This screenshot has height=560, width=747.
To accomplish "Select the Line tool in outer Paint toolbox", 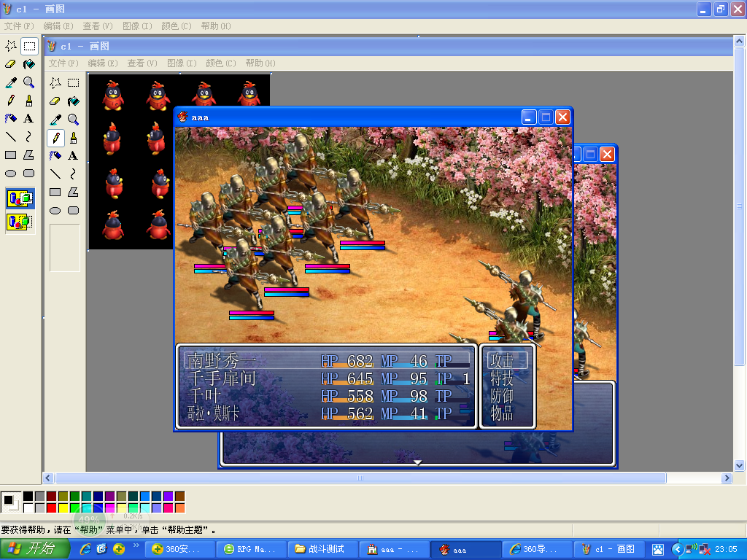I will [x=11, y=136].
